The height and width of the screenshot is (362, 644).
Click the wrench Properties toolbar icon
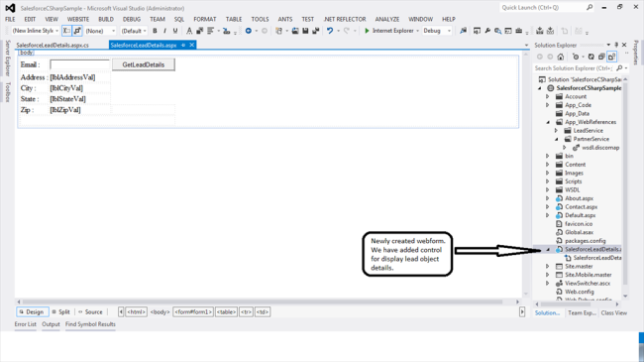click(x=487, y=31)
